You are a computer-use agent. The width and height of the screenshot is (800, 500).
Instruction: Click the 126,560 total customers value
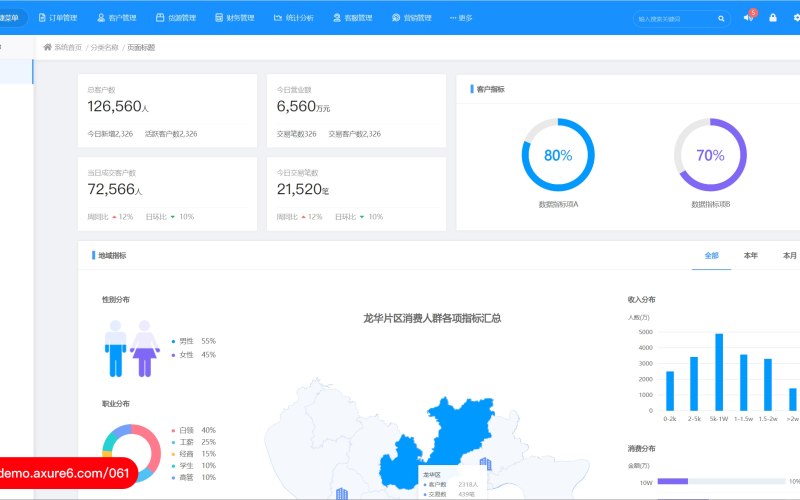(118, 106)
